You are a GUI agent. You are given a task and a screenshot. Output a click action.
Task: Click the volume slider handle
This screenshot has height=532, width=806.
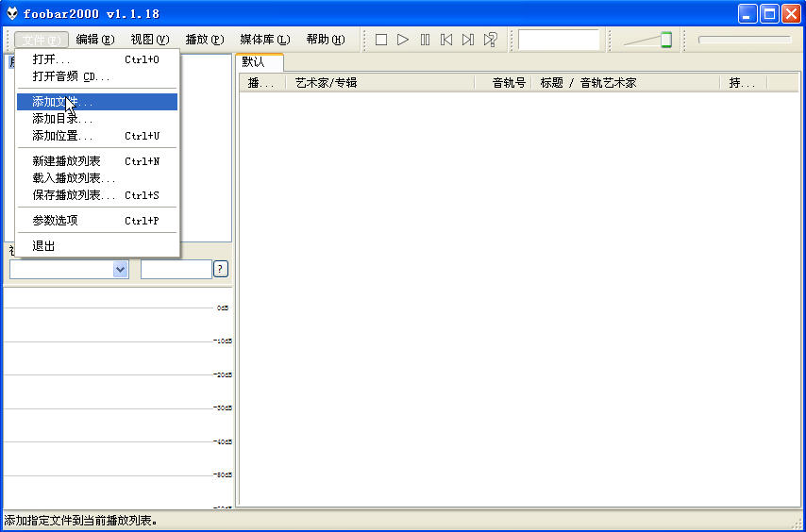point(665,40)
